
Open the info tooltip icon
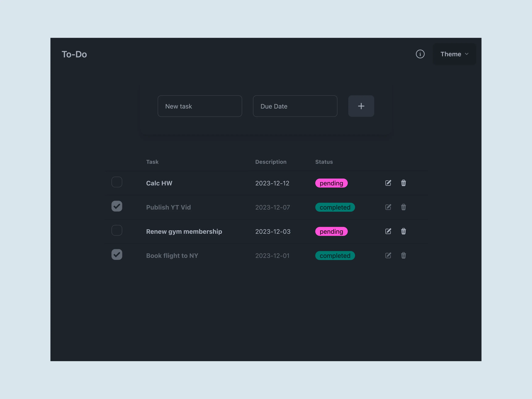tap(420, 54)
